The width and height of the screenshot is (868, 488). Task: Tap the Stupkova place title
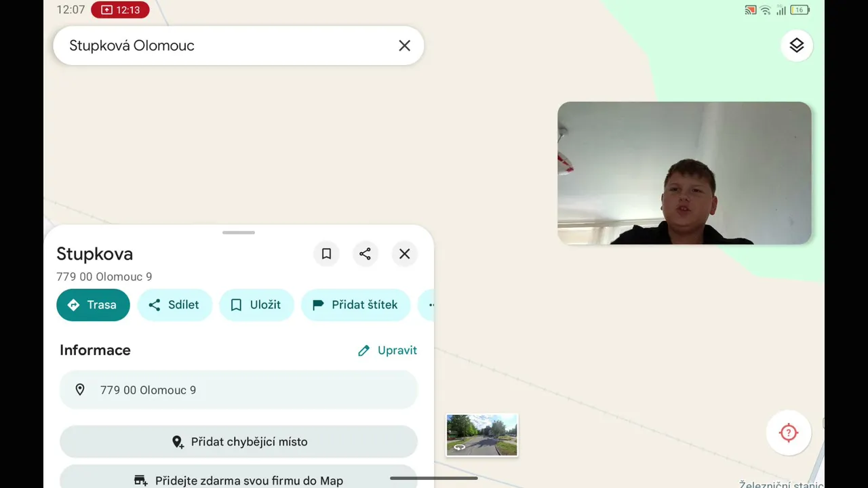pyautogui.click(x=95, y=254)
